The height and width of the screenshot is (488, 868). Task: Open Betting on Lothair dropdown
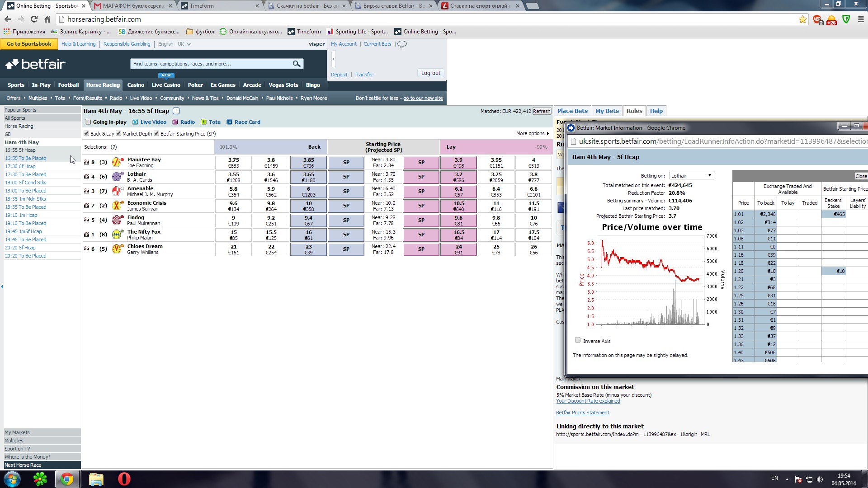[691, 176]
